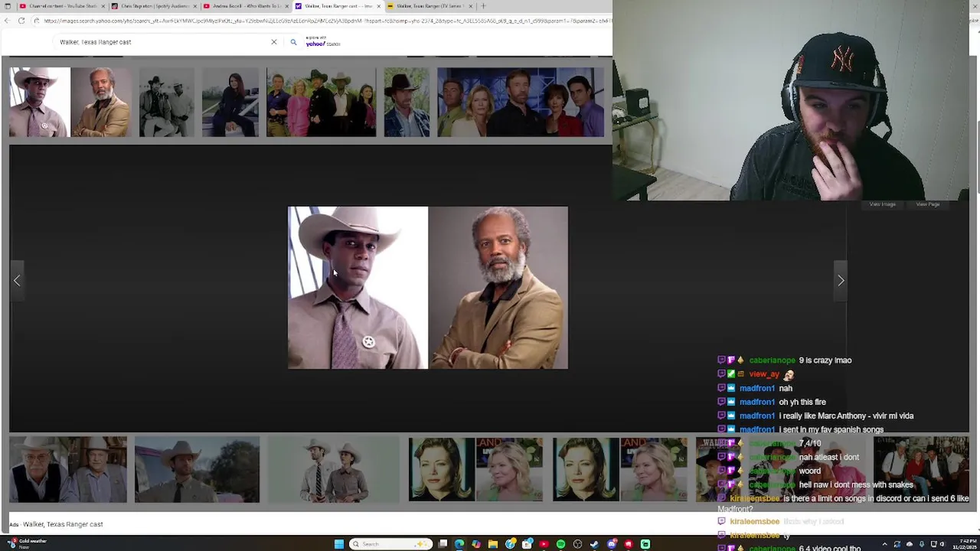Open Steam from the taskbar
The height and width of the screenshot is (551, 980).
point(594,544)
